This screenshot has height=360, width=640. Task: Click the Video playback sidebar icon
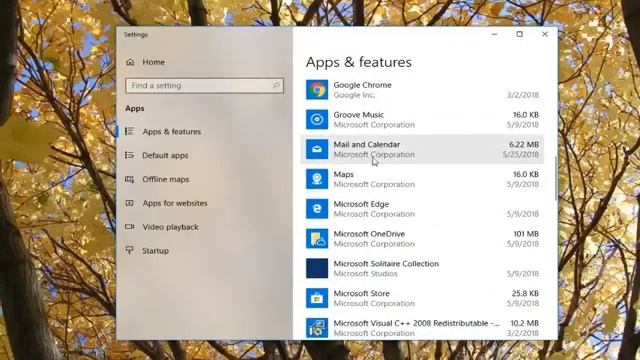click(129, 227)
